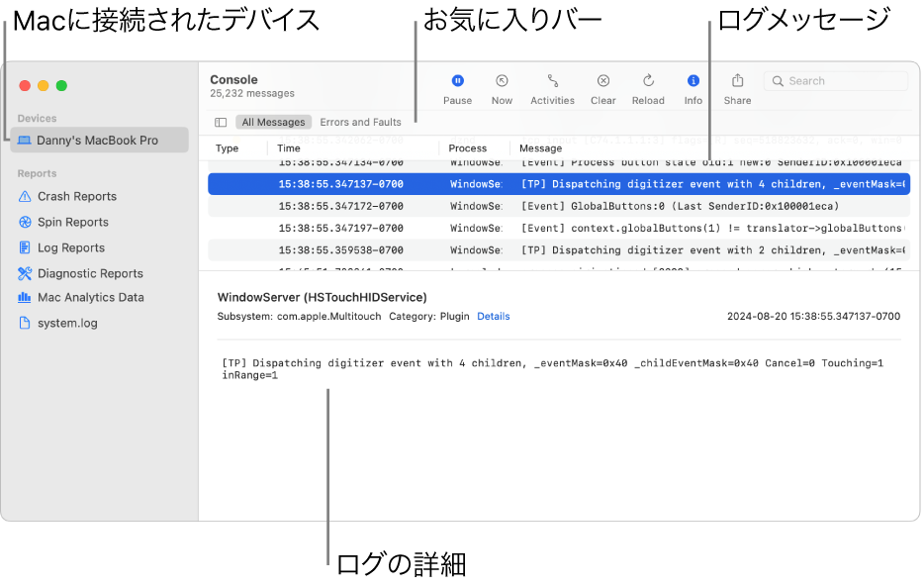Click the Pause streaming icon
Image resolution: width=924 pixels, height=587 pixels.
(x=457, y=81)
